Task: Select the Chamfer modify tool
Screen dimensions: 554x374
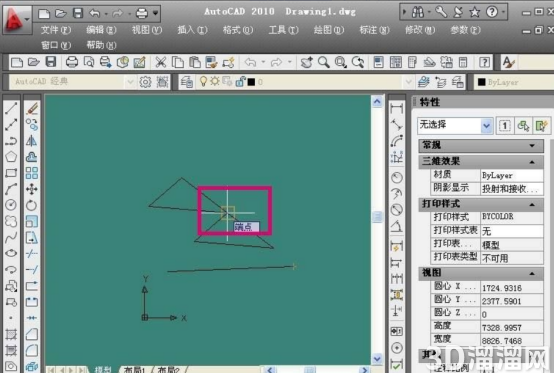Action: [32, 334]
